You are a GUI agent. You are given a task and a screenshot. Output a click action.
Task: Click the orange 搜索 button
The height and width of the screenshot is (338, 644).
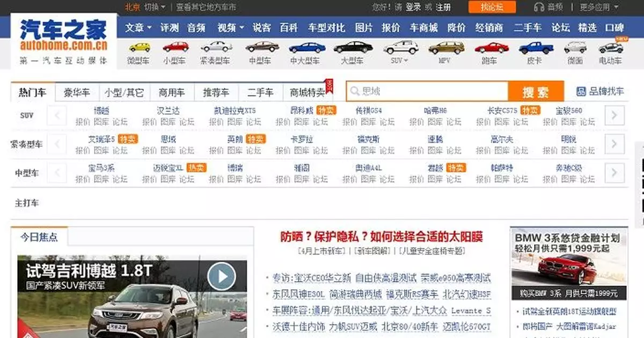point(536,91)
